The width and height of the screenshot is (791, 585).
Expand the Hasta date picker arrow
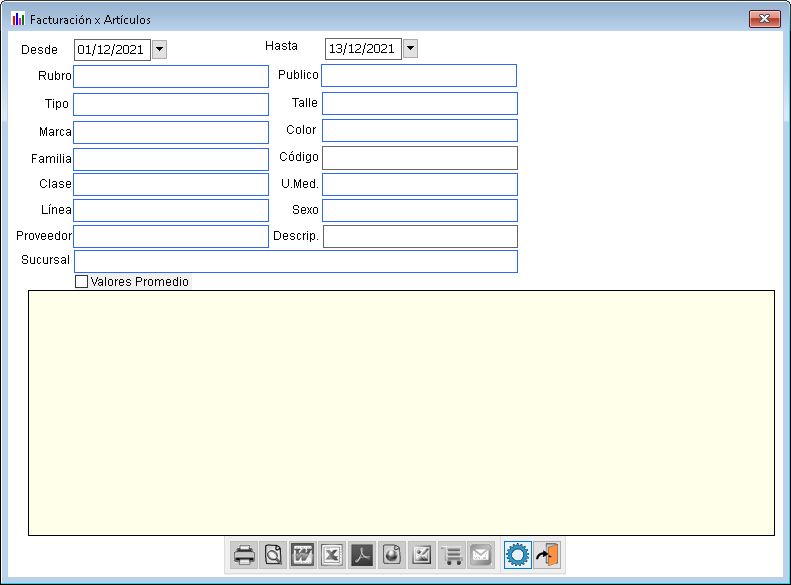pyautogui.click(x=410, y=49)
